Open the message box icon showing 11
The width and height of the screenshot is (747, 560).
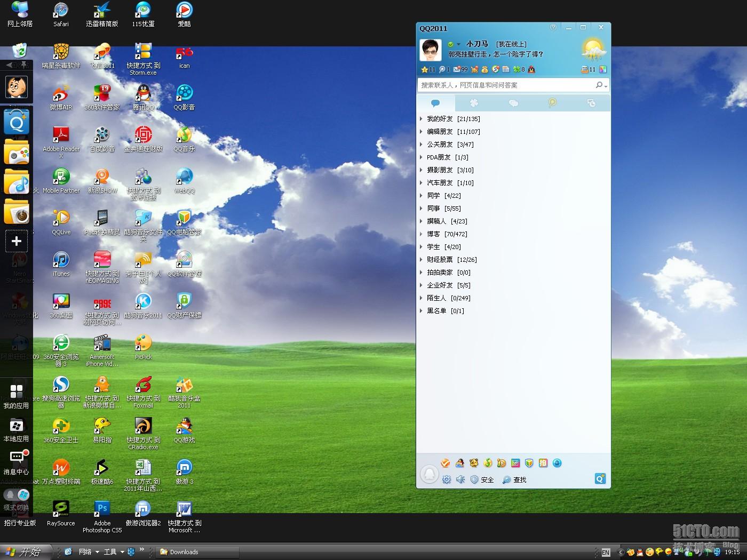pyautogui.click(x=588, y=69)
